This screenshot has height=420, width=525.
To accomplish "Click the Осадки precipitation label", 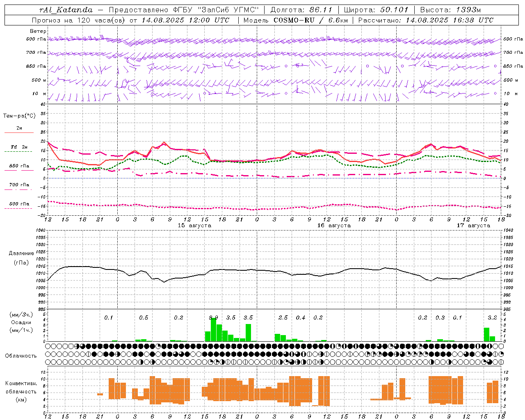I will [x=21, y=322].
